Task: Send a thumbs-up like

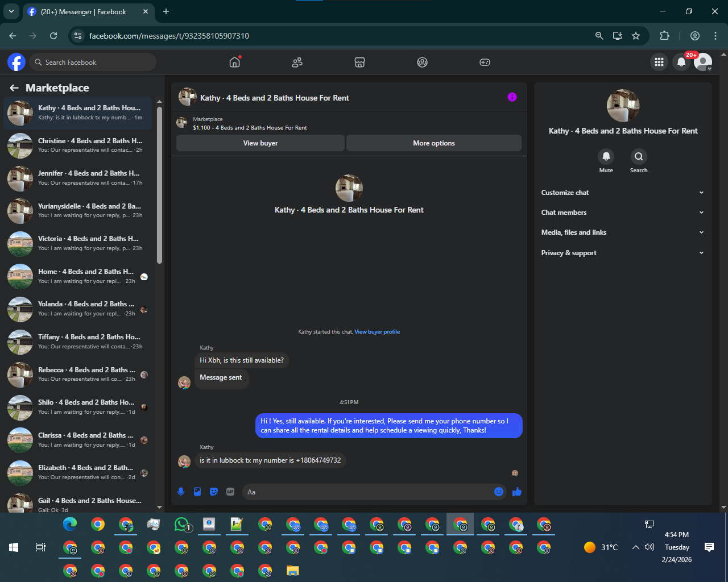Action: tap(517, 492)
